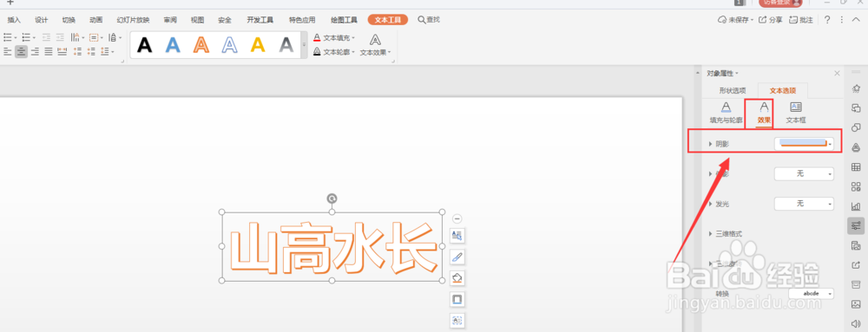This screenshot has width=868, height=332.
Task: Open the numbered list options
Action: tap(29, 37)
